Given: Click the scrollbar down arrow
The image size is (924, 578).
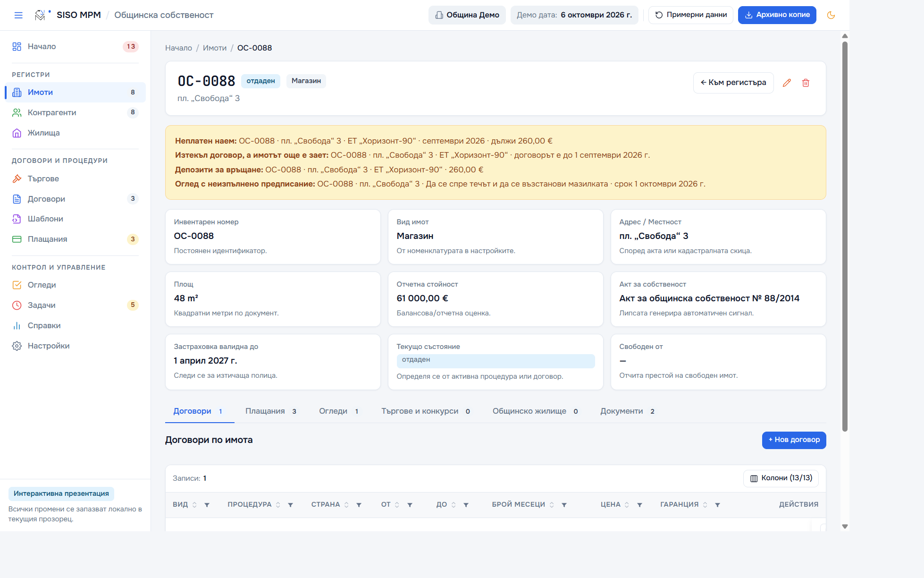Looking at the screenshot, I should coord(845,527).
